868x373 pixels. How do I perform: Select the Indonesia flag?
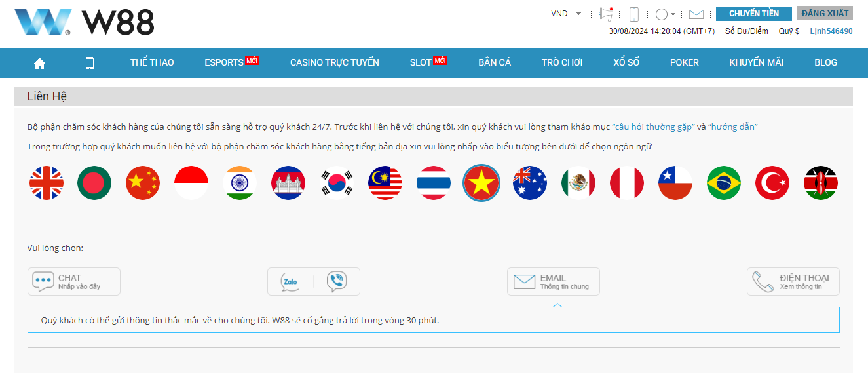click(191, 183)
